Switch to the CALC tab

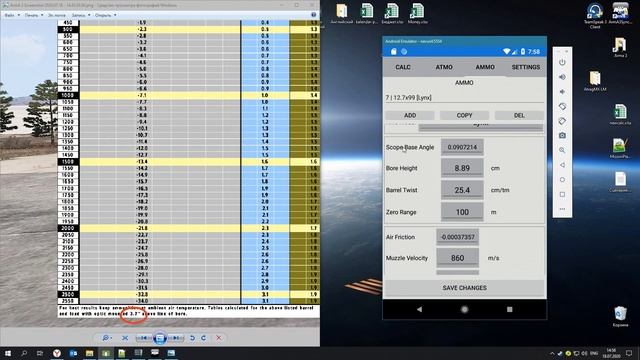[x=403, y=67]
